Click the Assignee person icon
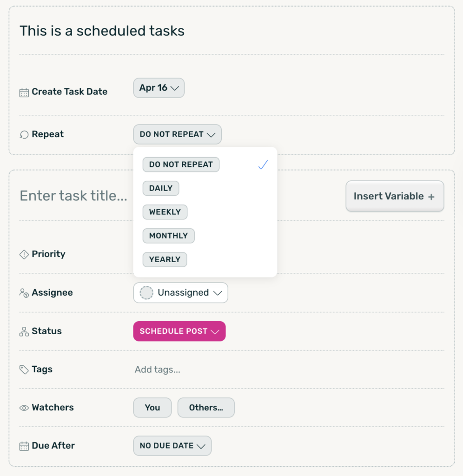This screenshot has height=476, width=463. point(24,293)
